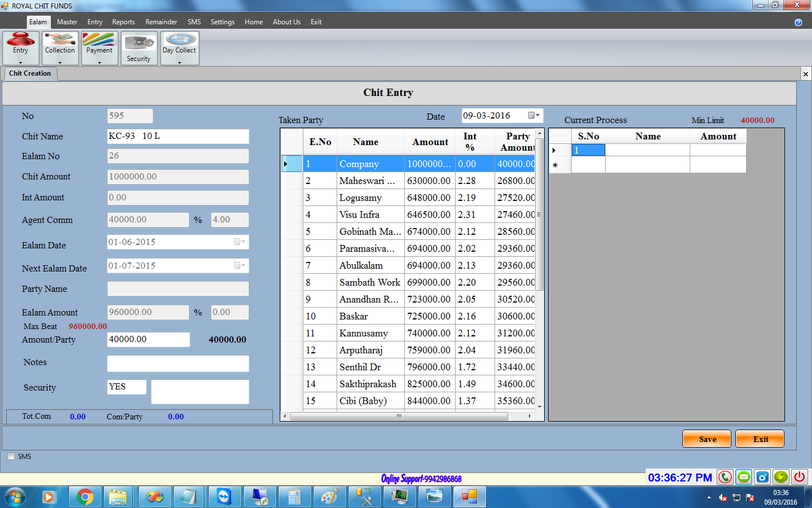Click the green mail envelope icon
Viewport: 812px width, 508px height.
pyautogui.click(x=744, y=478)
